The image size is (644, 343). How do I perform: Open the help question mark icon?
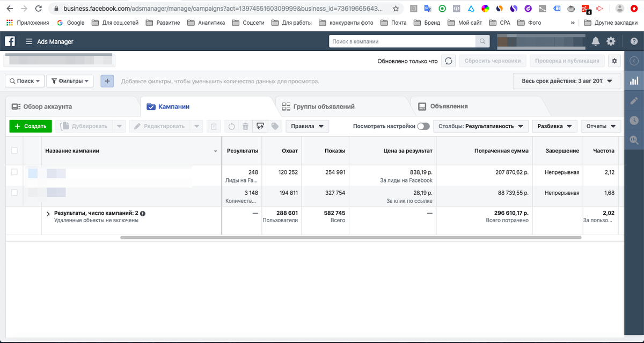click(x=634, y=41)
